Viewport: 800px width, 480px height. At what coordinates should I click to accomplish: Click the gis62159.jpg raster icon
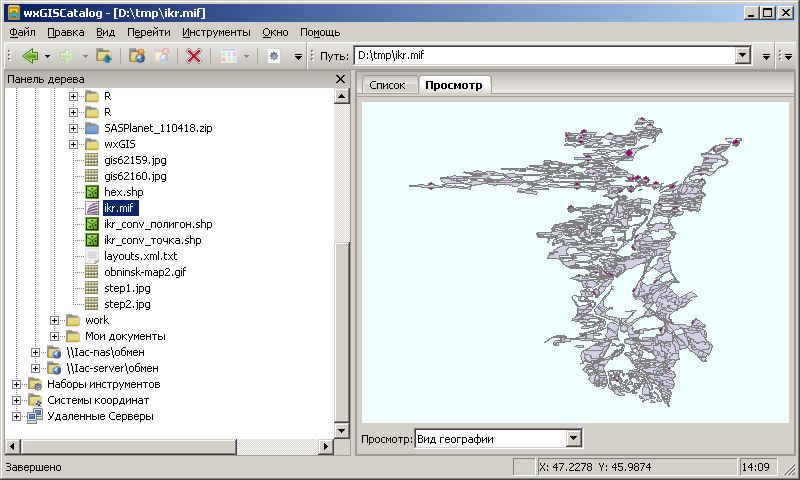click(92, 160)
